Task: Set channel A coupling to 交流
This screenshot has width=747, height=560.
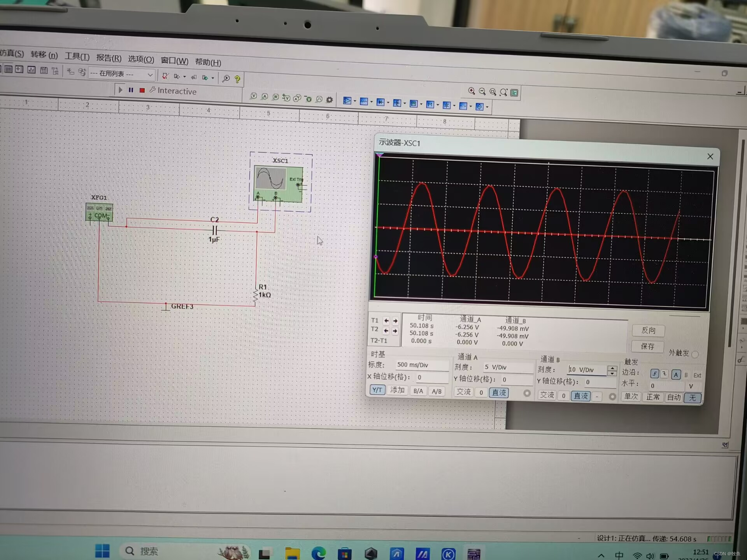Action: [x=463, y=392]
